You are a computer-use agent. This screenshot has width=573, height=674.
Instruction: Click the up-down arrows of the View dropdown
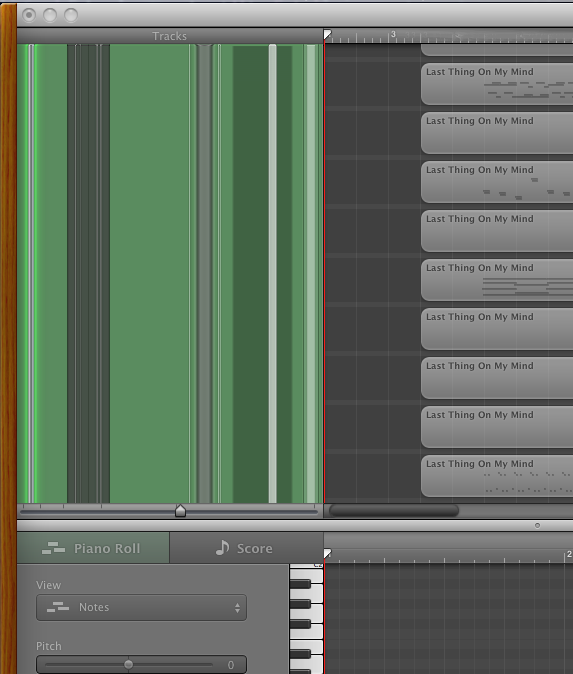pos(237,607)
